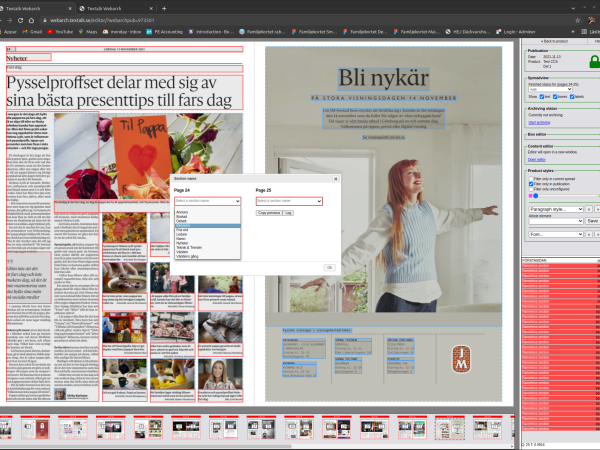Close the Section name dialog

(336, 179)
